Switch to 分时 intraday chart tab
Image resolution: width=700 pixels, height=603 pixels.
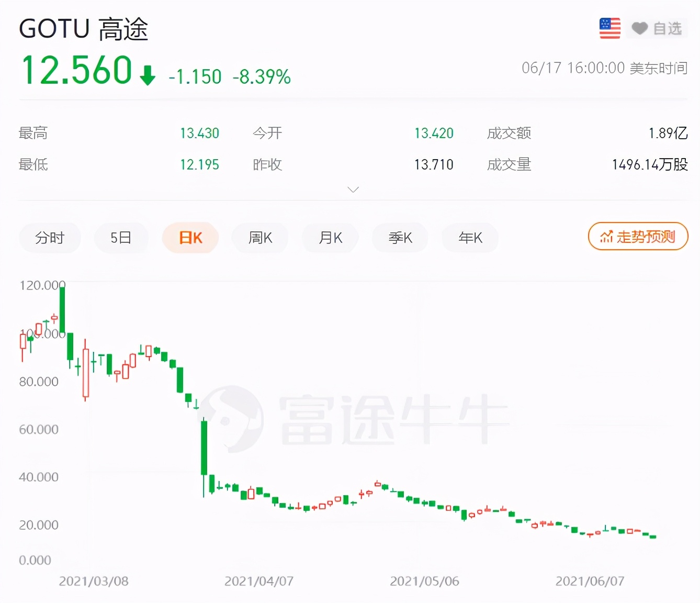[x=50, y=238]
